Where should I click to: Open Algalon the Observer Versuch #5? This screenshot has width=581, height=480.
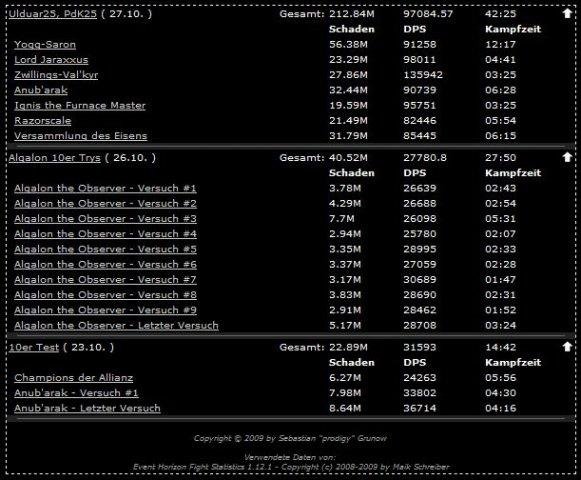click(105, 249)
